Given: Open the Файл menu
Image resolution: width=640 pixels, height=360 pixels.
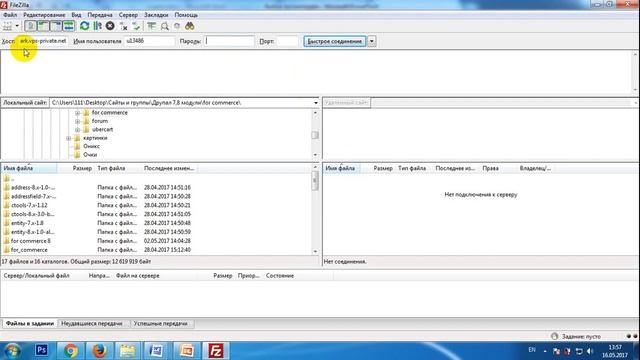Looking at the screenshot, I should pyautogui.click(x=10, y=15).
